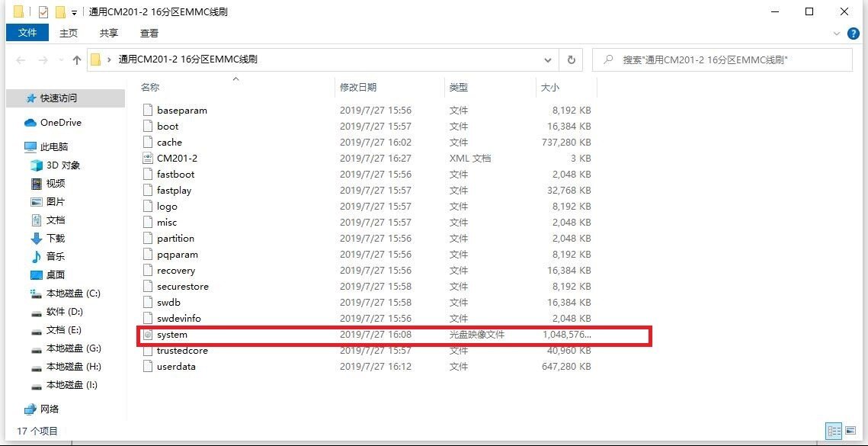Open the 文件 ribbon tab
Image resolution: width=868 pixels, height=446 pixels.
[x=27, y=33]
